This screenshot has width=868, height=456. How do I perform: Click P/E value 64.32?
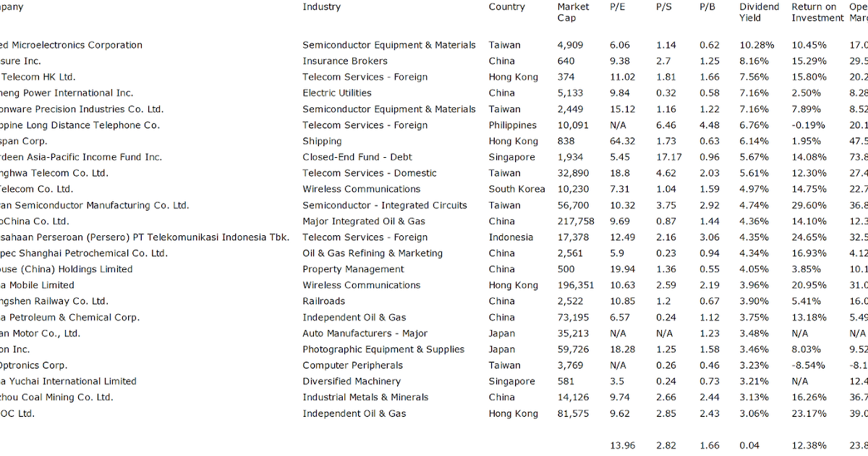pyautogui.click(x=623, y=141)
